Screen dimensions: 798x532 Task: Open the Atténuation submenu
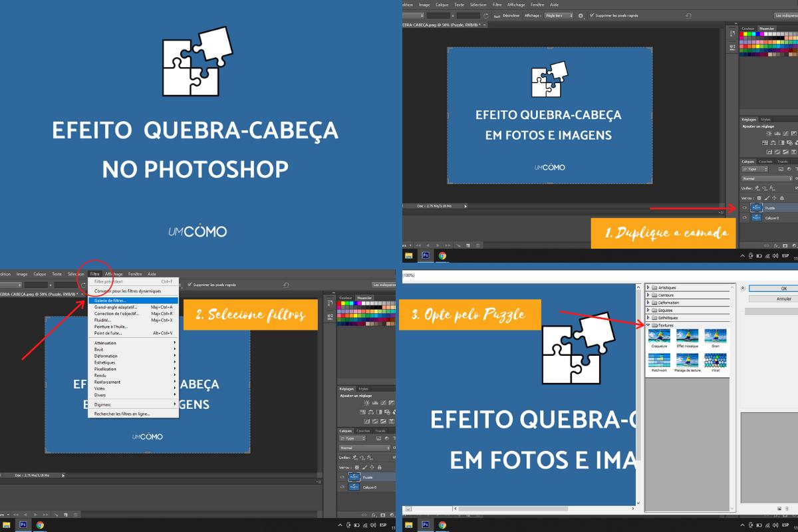click(105, 343)
